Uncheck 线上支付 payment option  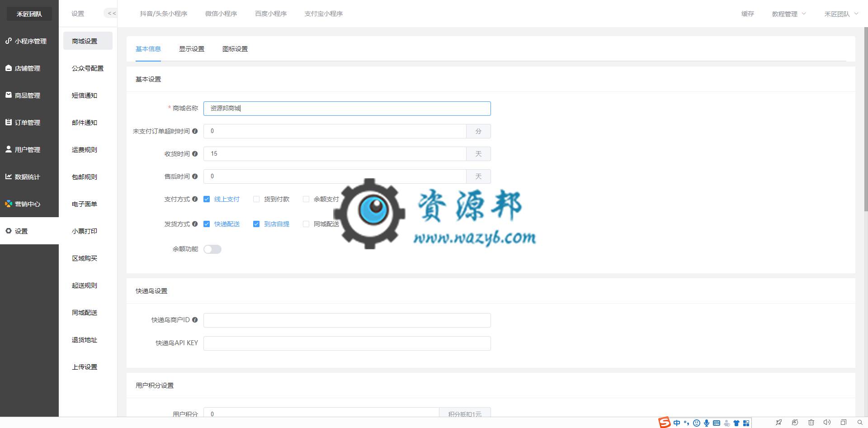(x=207, y=199)
